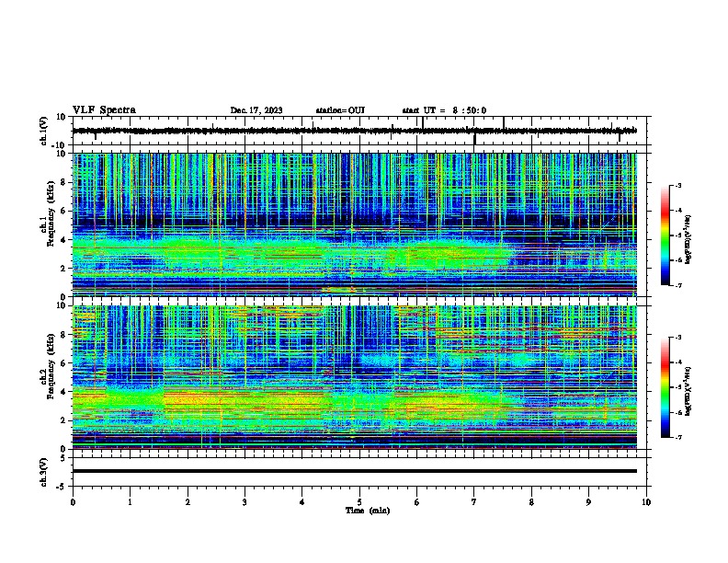The image size is (728, 563).
Task: Click the 6 kHz tick on ch.1 frequency axis
Action: pyautogui.click(x=64, y=211)
